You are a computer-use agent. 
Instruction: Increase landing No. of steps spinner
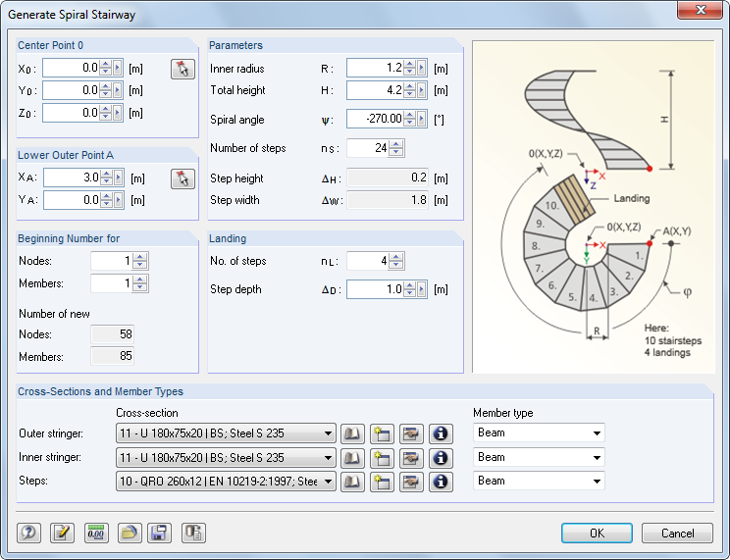coord(395,257)
